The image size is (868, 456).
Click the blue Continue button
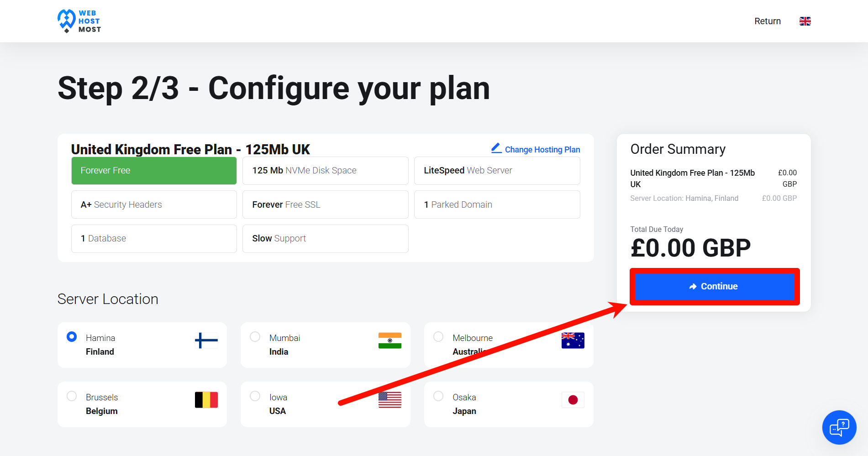pyautogui.click(x=715, y=287)
